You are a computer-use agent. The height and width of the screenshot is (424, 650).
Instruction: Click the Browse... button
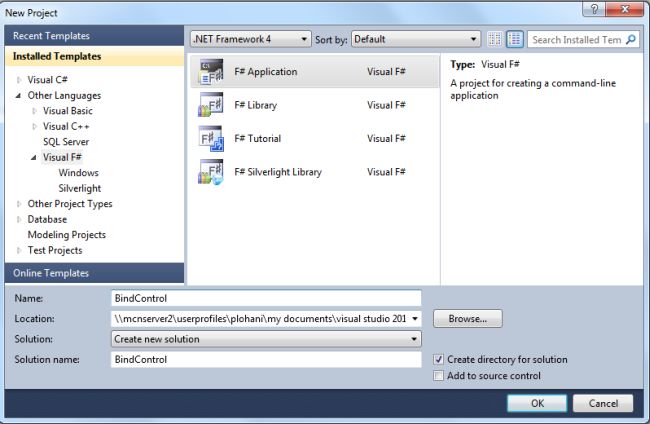468,319
